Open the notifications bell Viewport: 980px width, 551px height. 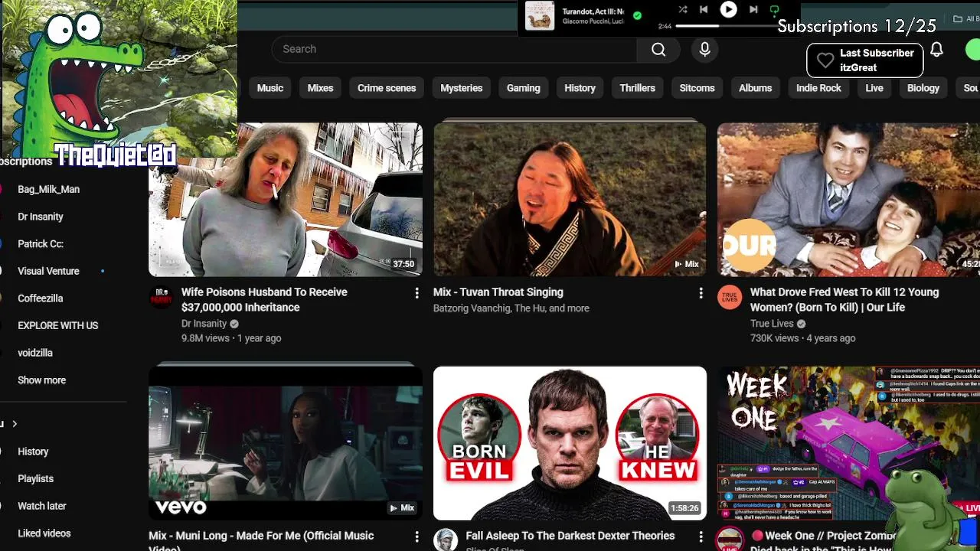click(x=936, y=50)
